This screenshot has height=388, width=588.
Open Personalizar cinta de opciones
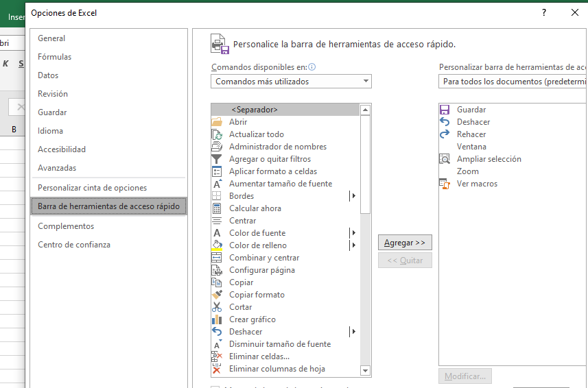tap(92, 188)
